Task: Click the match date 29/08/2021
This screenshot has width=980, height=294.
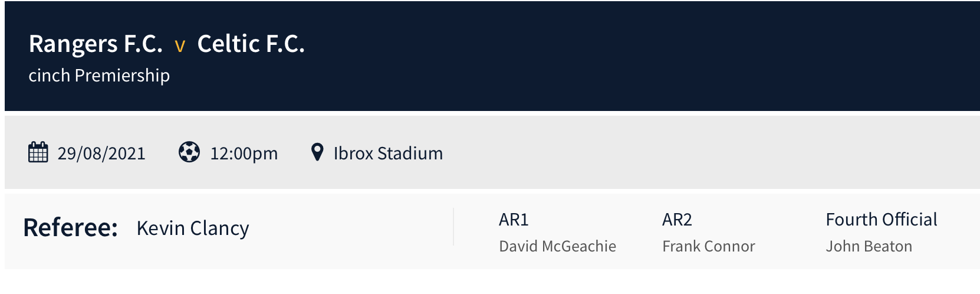Action: pyautogui.click(x=101, y=153)
